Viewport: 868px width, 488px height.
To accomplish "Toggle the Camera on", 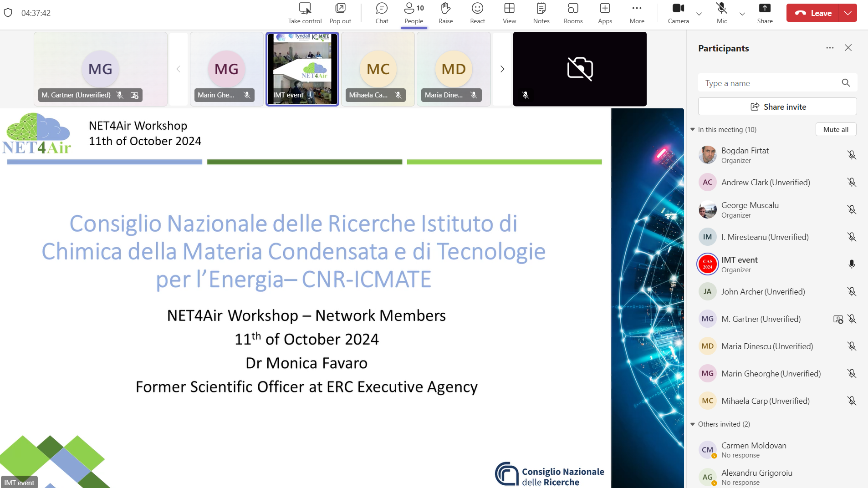I will tap(678, 13).
